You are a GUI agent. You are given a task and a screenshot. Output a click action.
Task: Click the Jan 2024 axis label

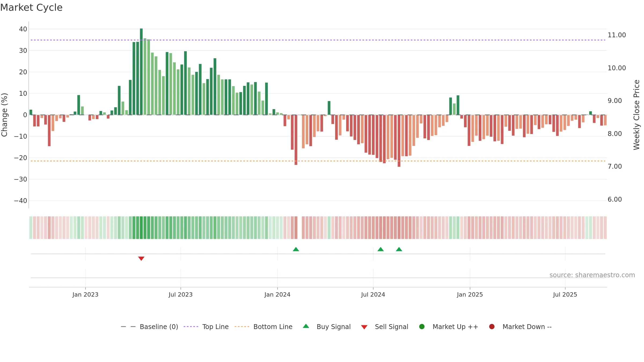pyautogui.click(x=277, y=294)
